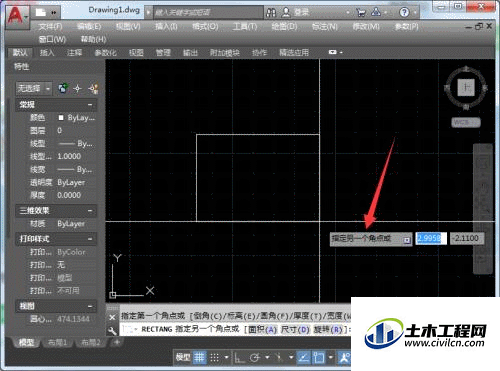Viewport: 500px width, 371px height.
Task: Click the quick select icon in properties
Action: [93, 88]
